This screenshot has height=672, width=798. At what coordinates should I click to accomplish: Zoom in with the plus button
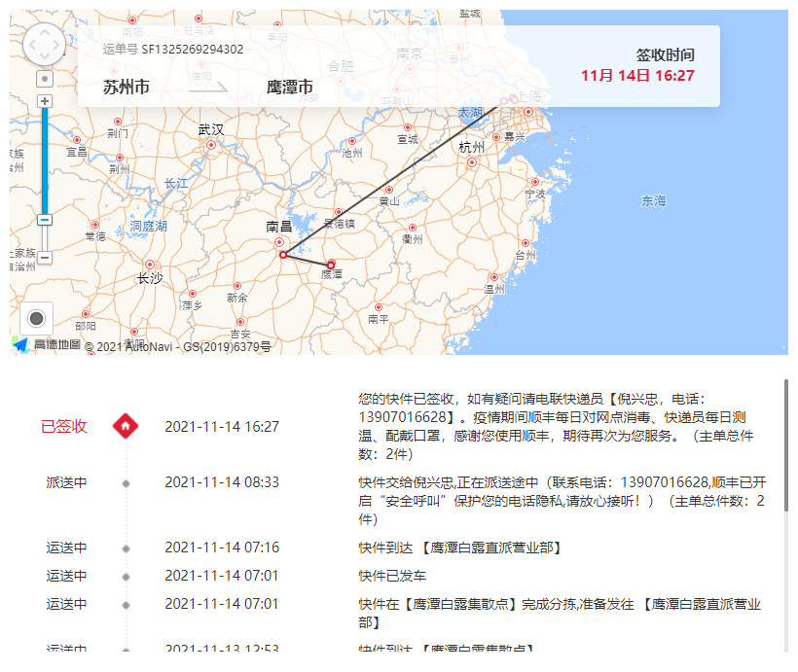click(x=45, y=101)
